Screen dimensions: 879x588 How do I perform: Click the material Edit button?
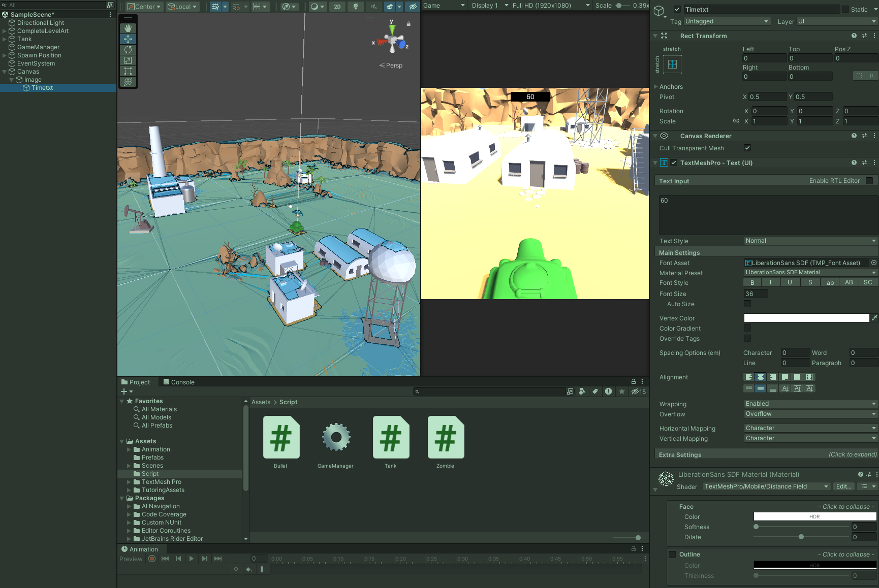tap(843, 486)
